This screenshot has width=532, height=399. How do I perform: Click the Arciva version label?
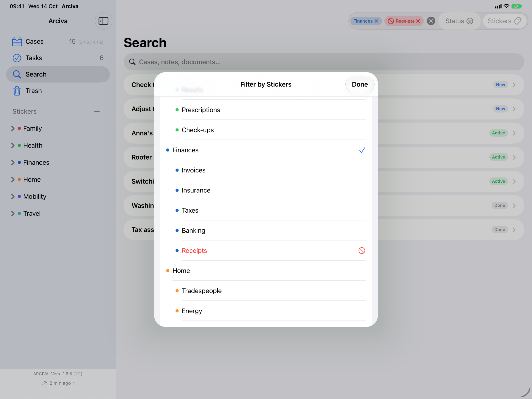58,374
